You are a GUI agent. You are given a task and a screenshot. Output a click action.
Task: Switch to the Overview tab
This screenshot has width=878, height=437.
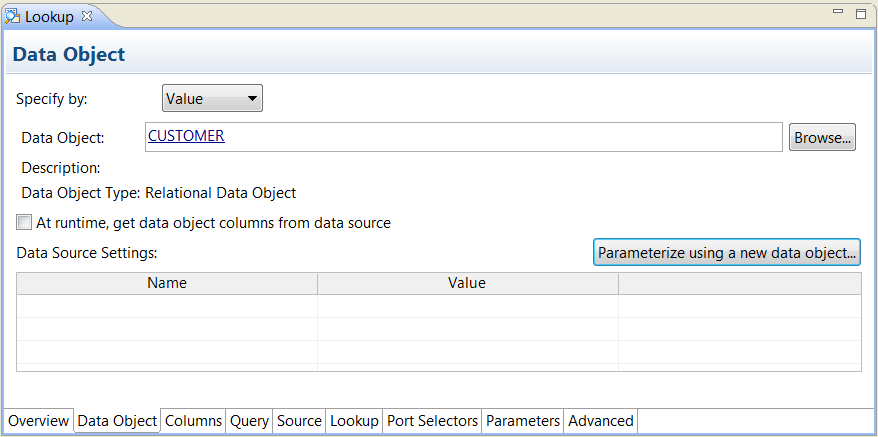pyautogui.click(x=39, y=421)
